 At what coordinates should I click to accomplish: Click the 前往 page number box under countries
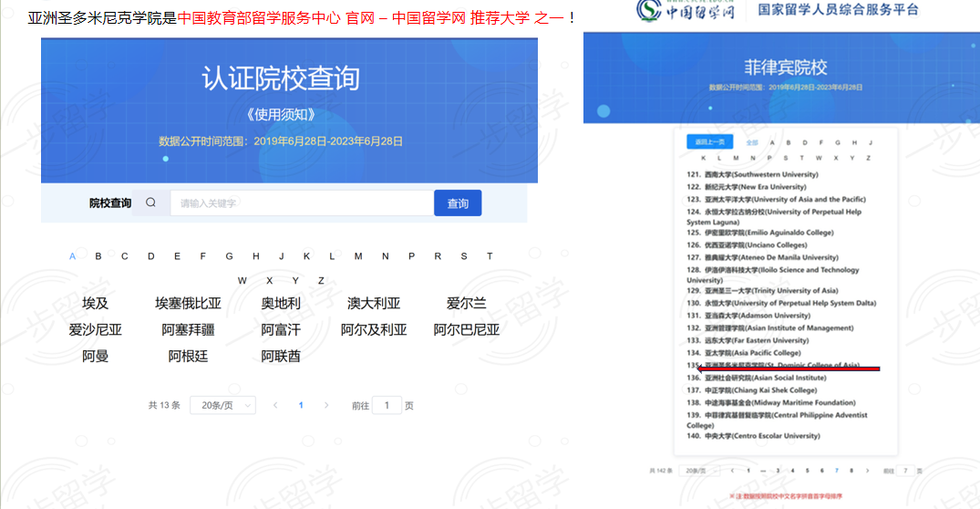pos(387,405)
